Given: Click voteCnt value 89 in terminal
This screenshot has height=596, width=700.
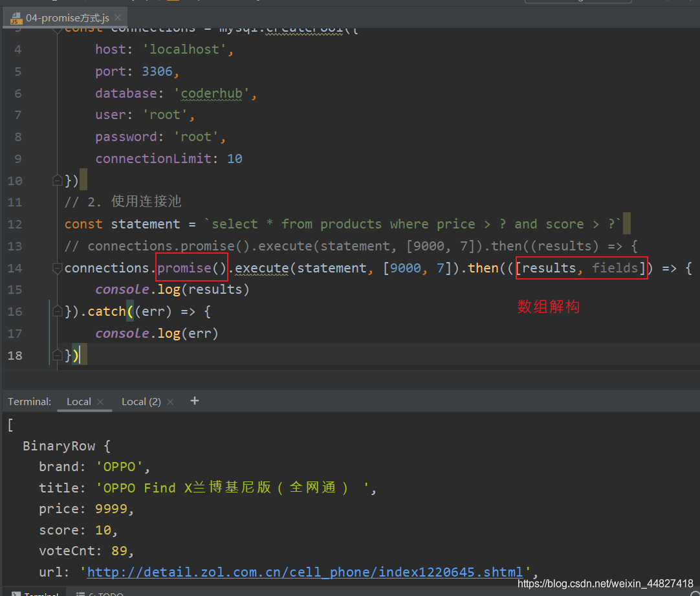Looking at the screenshot, I should pyautogui.click(x=120, y=551).
